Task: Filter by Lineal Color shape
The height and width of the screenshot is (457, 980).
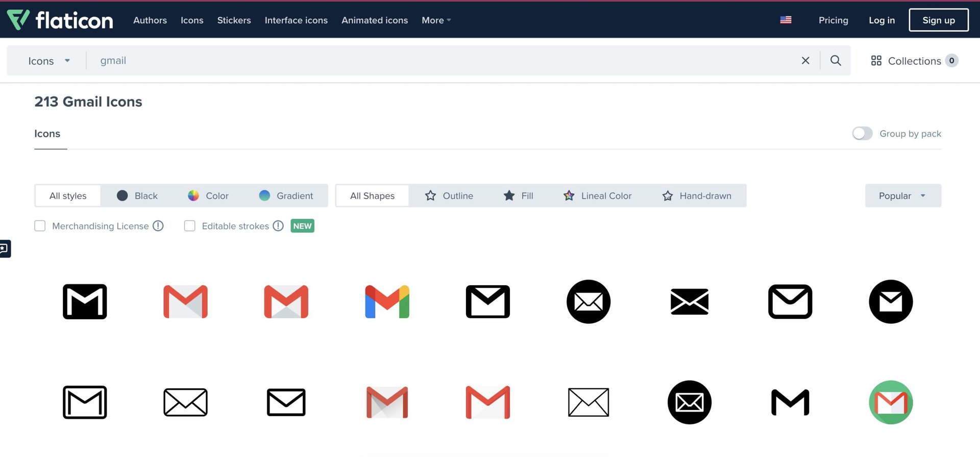Action: pos(597,195)
